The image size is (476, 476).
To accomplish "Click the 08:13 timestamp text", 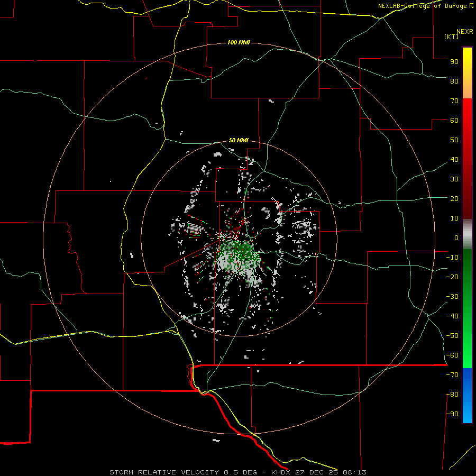I will [x=355, y=472].
